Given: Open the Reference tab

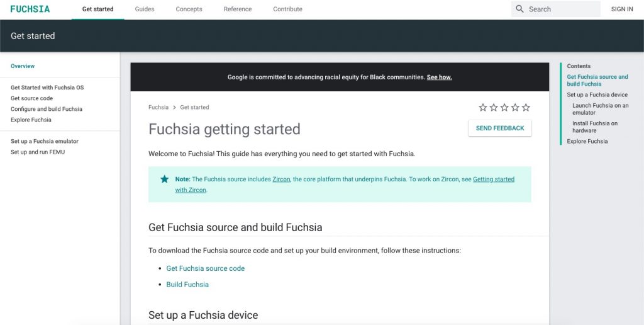Looking at the screenshot, I should pos(238,9).
